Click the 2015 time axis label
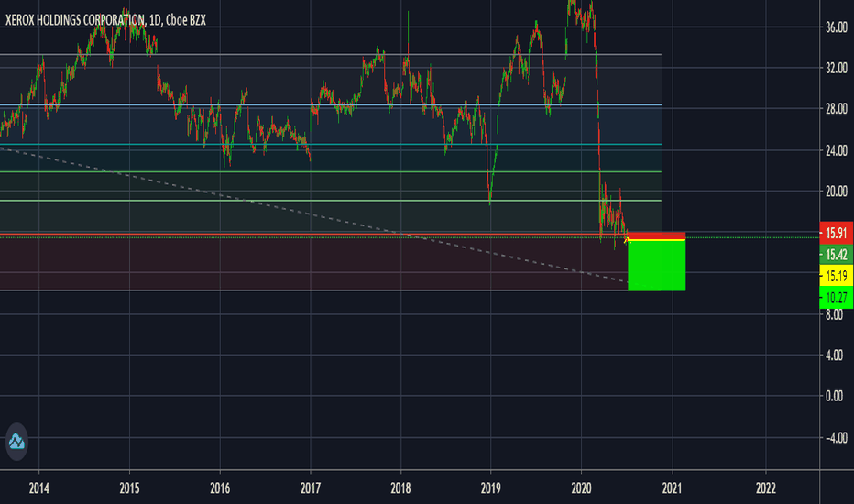The width and height of the screenshot is (854, 504). (129, 488)
